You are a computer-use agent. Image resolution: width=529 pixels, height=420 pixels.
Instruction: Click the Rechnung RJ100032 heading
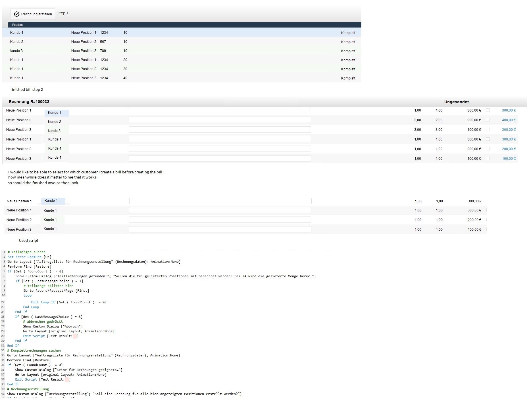pyautogui.click(x=29, y=102)
